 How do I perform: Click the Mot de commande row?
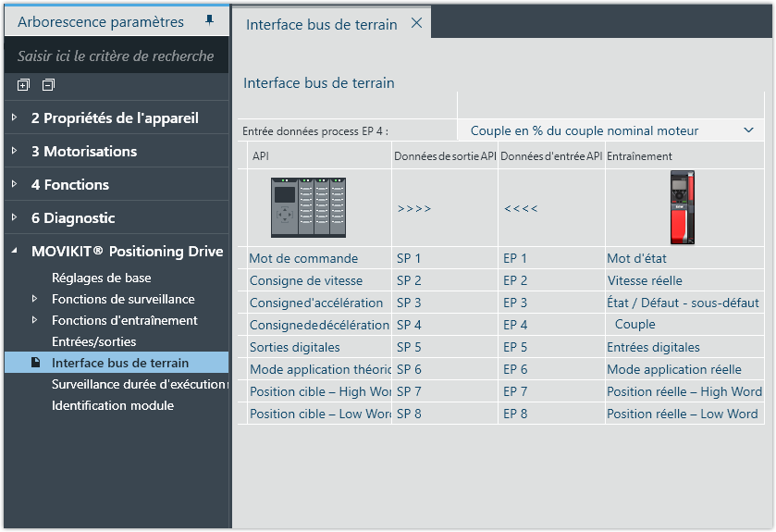click(x=303, y=258)
